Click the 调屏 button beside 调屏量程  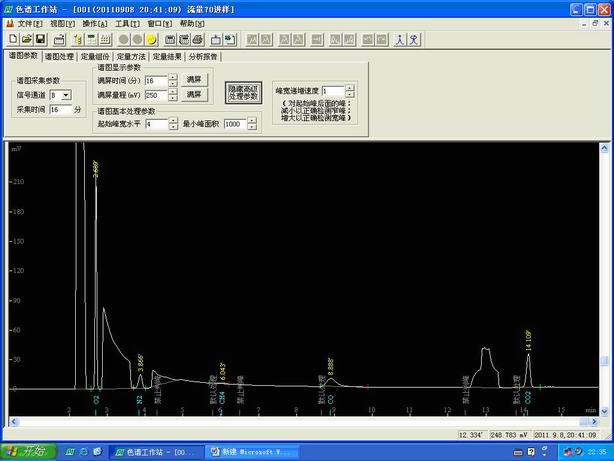[x=194, y=95]
